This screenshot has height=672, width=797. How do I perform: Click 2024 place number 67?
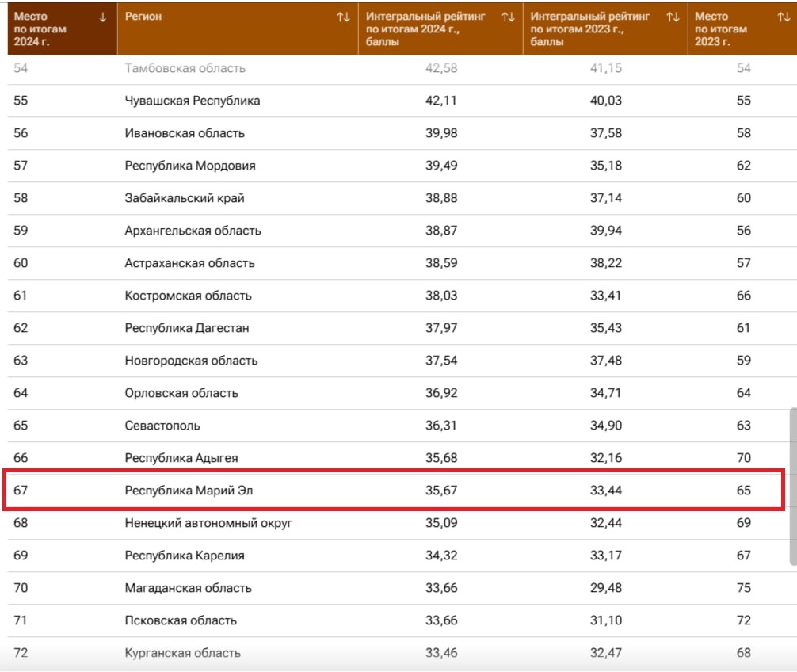click(21, 491)
